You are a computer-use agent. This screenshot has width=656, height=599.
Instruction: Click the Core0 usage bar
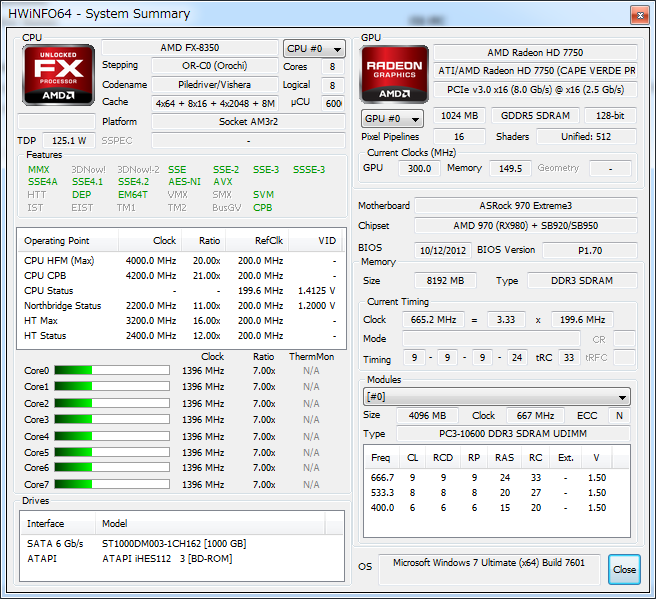112,370
